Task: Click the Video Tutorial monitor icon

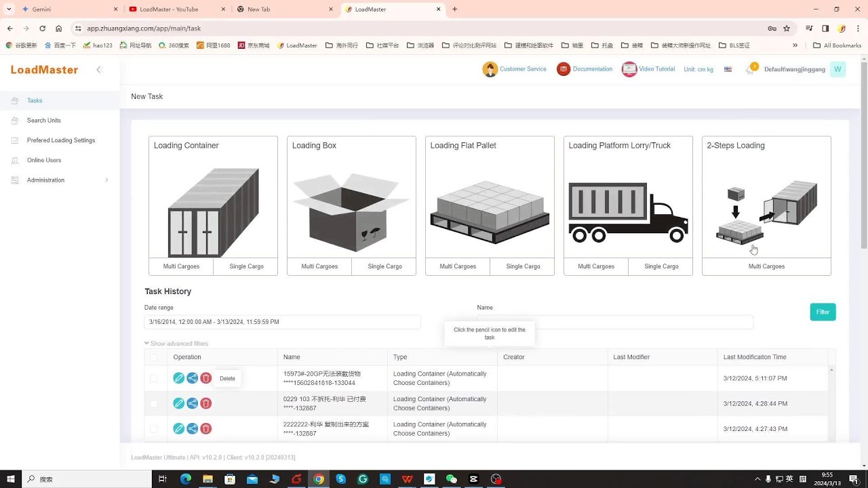Action: click(x=629, y=69)
